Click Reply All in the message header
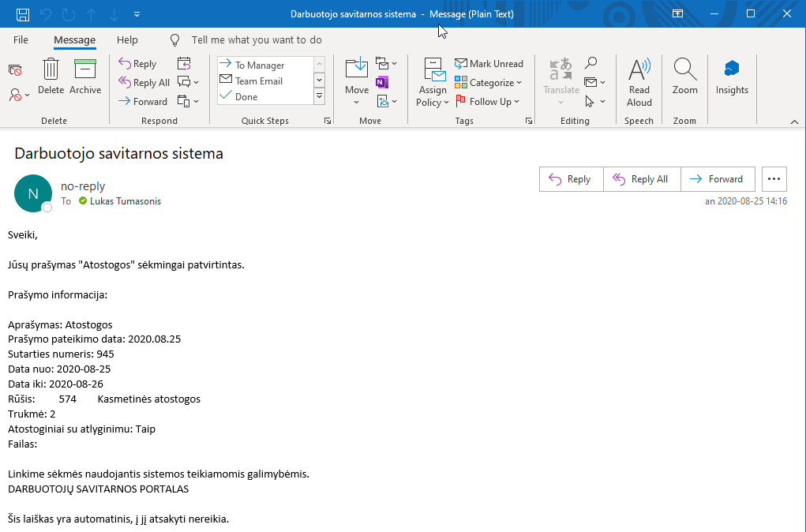 [642, 179]
